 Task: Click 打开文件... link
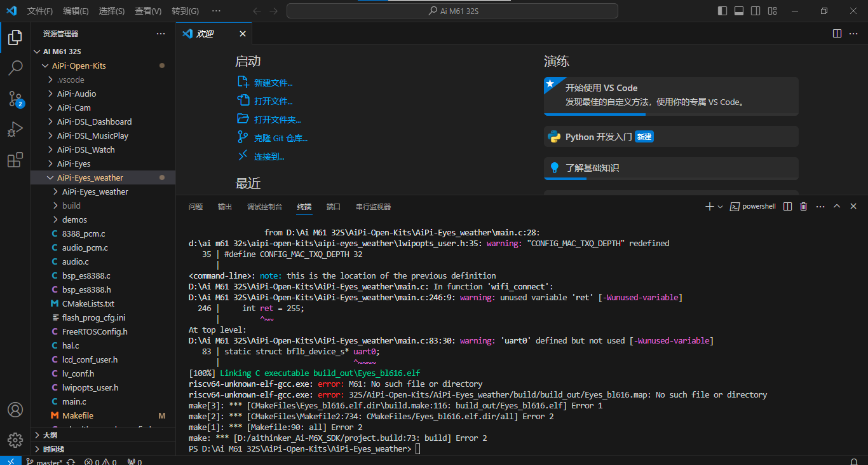[273, 101]
